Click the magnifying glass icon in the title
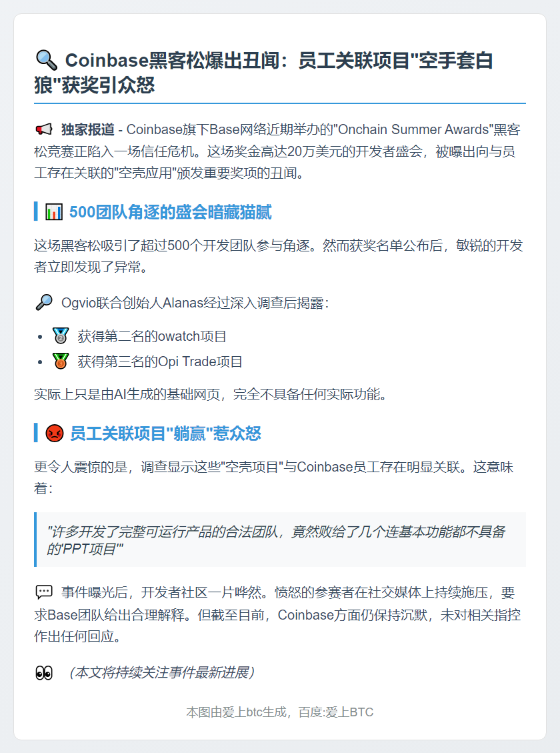The image size is (560, 753). pyautogui.click(x=46, y=61)
